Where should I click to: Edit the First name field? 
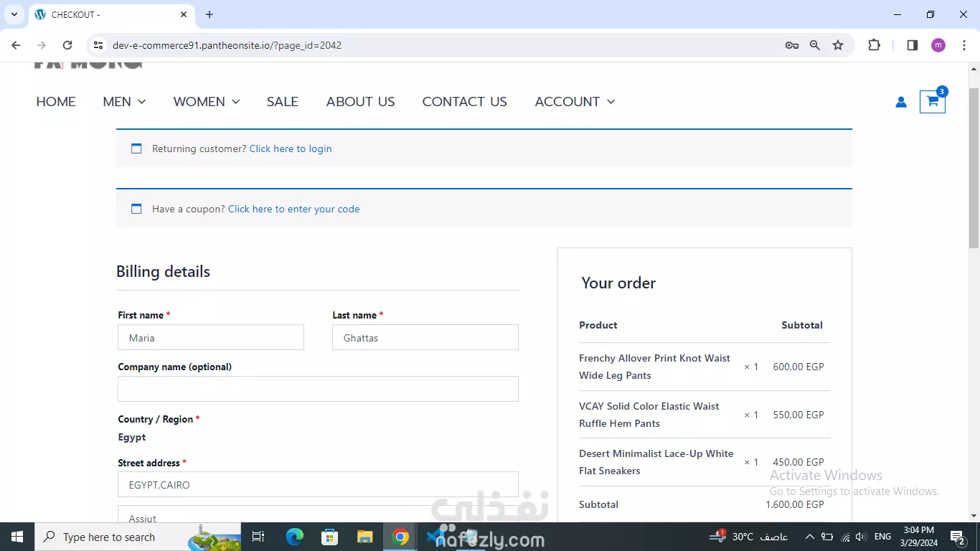coord(211,337)
